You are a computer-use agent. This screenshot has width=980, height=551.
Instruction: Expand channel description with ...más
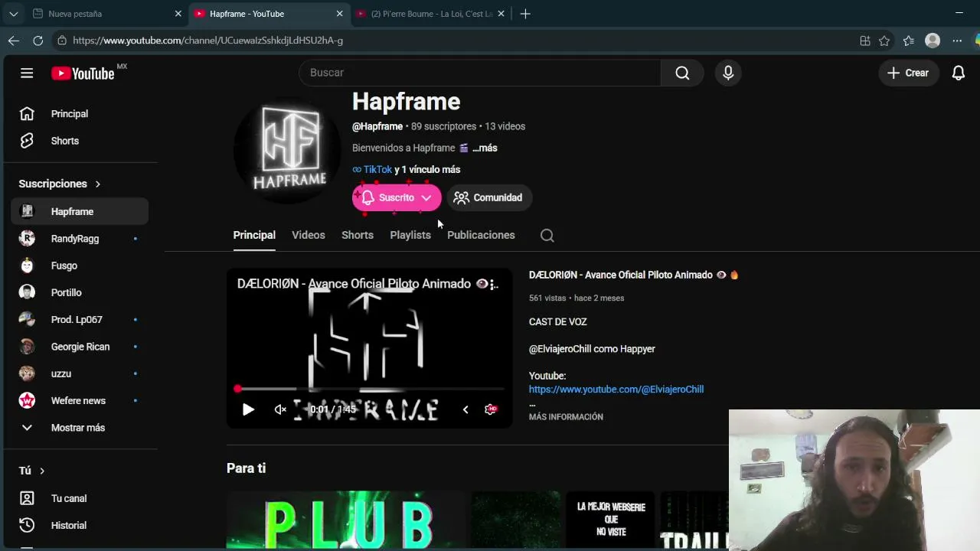click(485, 148)
